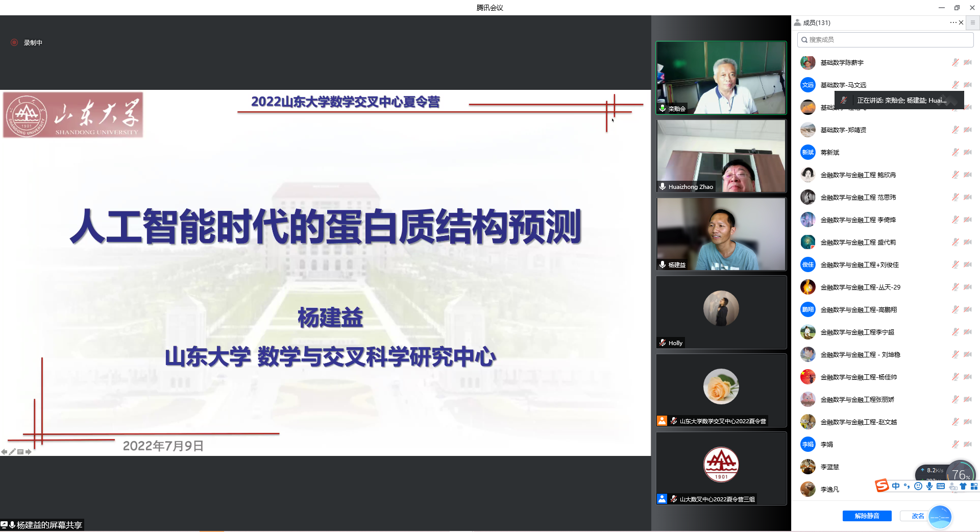Toggle microphone for 李娟
Image resolution: width=980 pixels, height=532 pixels.
tap(955, 444)
